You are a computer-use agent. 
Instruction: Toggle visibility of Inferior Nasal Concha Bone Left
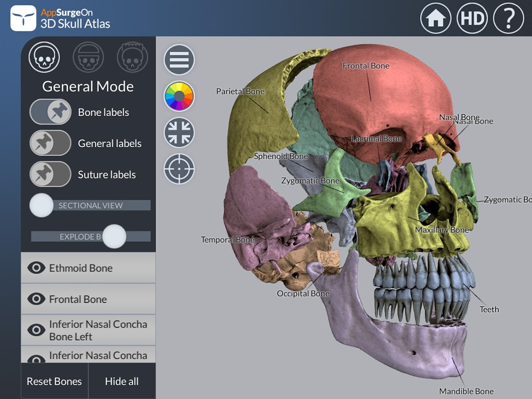pyautogui.click(x=36, y=329)
